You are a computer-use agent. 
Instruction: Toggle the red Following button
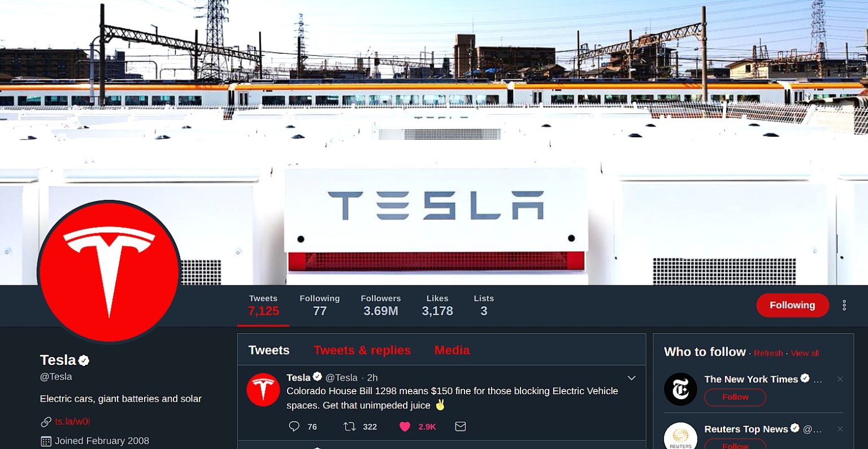792,305
